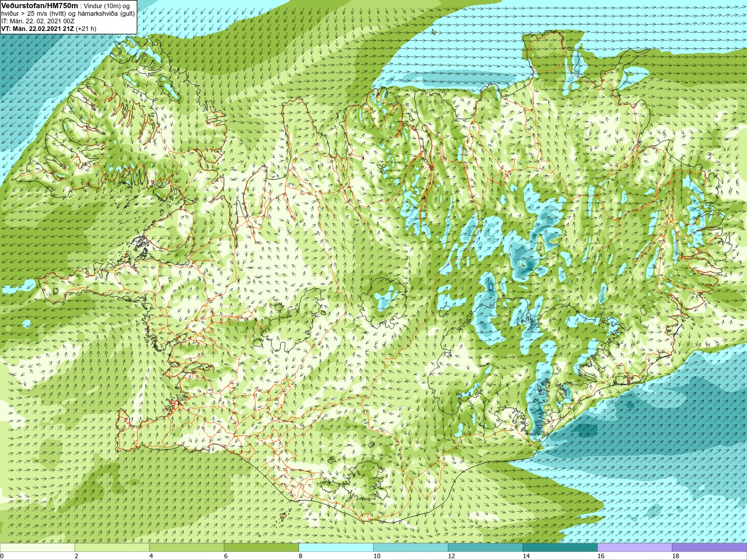Click the legend scale label '2'
This screenshot has width=747, height=560.
click(76, 556)
